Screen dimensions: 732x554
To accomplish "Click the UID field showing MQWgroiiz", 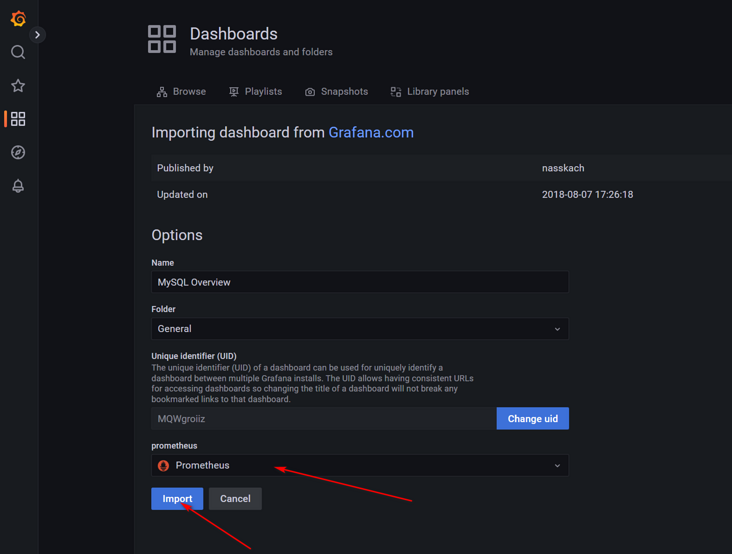I will [x=324, y=419].
